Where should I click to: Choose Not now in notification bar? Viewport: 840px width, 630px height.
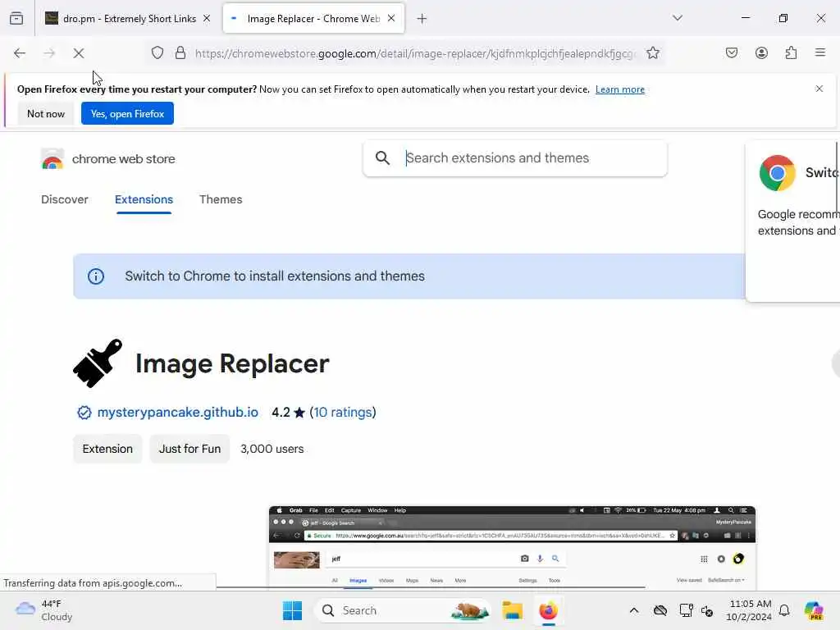46,113
